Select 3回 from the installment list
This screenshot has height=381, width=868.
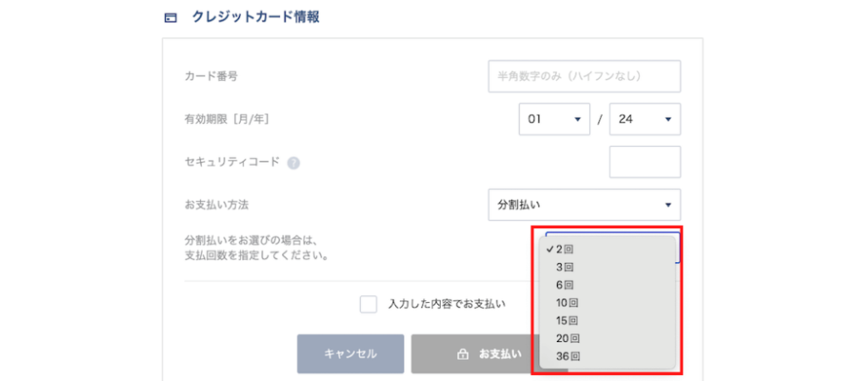coord(565,267)
